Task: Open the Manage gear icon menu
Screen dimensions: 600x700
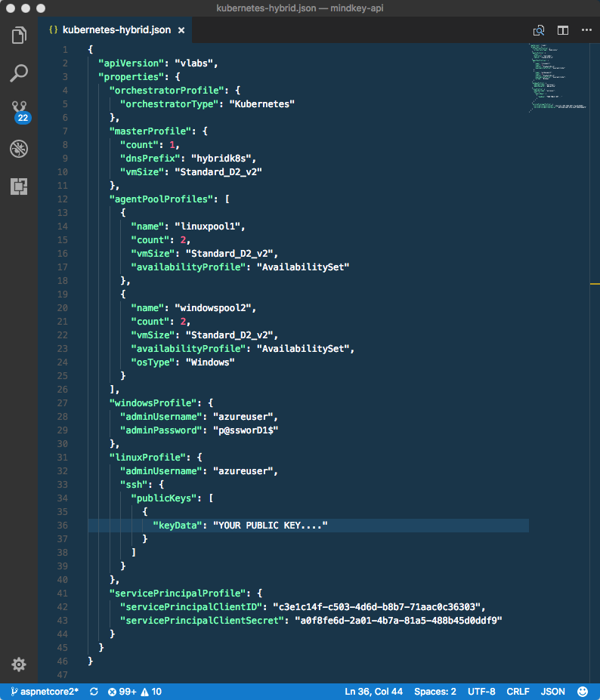Action: coord(19,665)
